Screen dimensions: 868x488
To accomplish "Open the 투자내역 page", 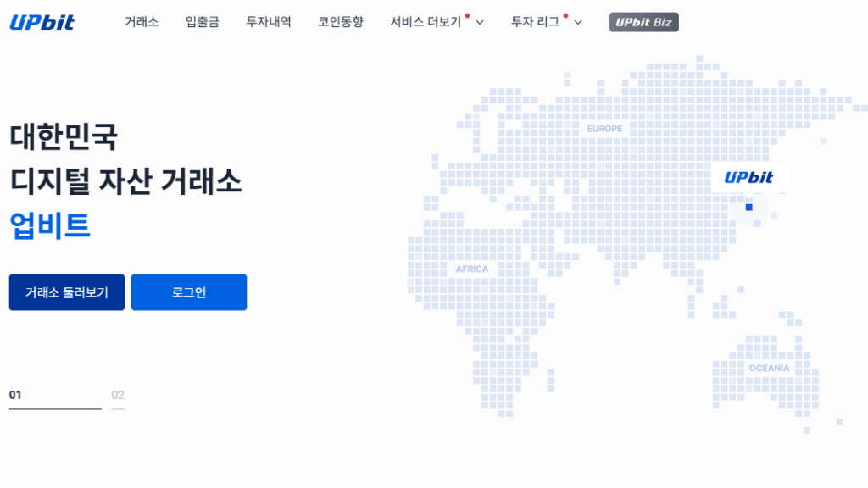I will pyautogui.click(x=268, y=22).
